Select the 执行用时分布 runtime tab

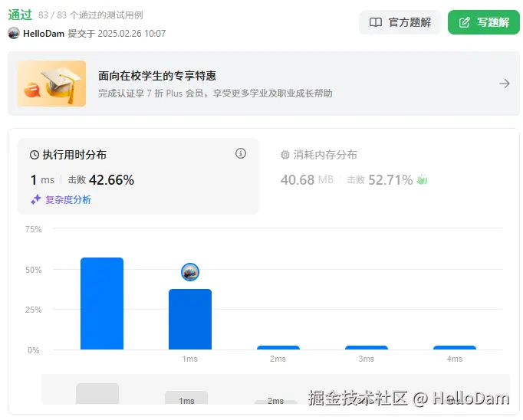pos(138,176)
